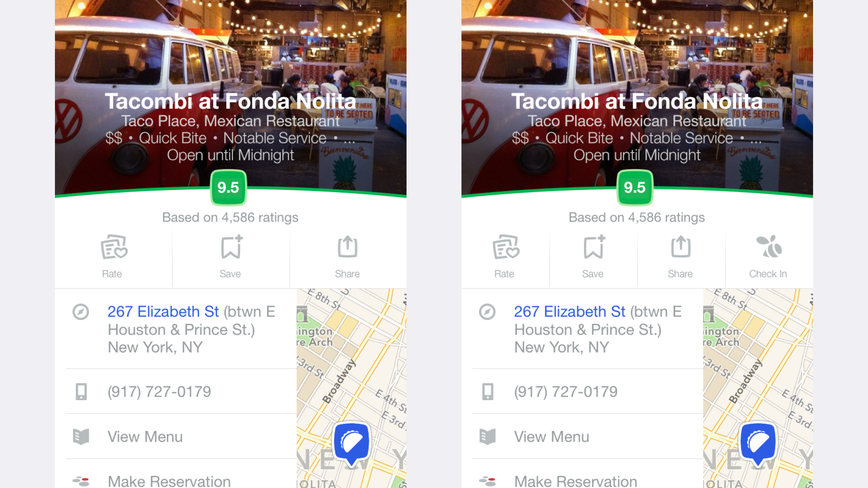Tap the Rate icon in left screen
The height and width of the screenshot is (488, 868).
point(114,247)
